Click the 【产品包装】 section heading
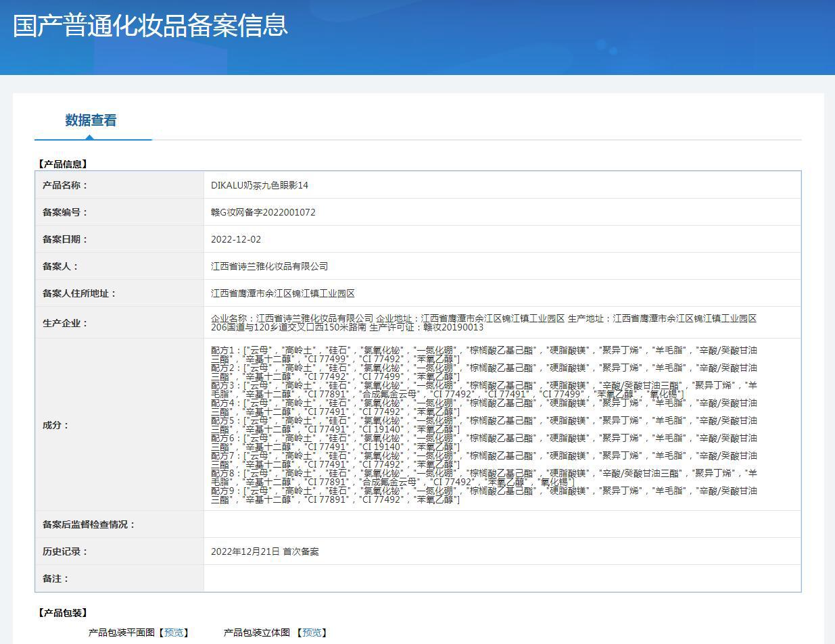 pyautogui.click(x=62, y=613)
